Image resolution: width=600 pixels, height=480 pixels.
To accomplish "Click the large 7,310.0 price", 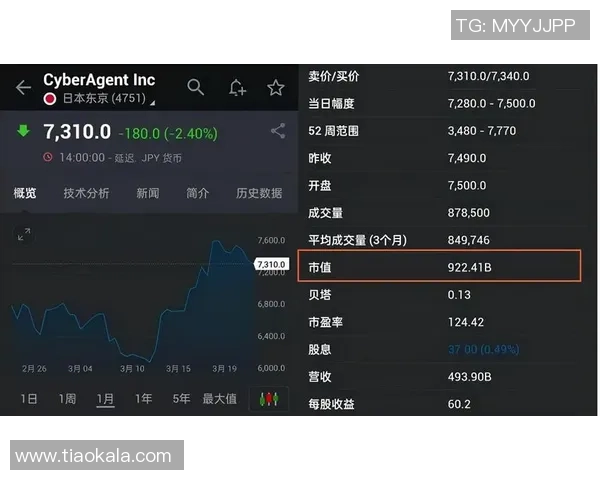I will click(77, 132).
